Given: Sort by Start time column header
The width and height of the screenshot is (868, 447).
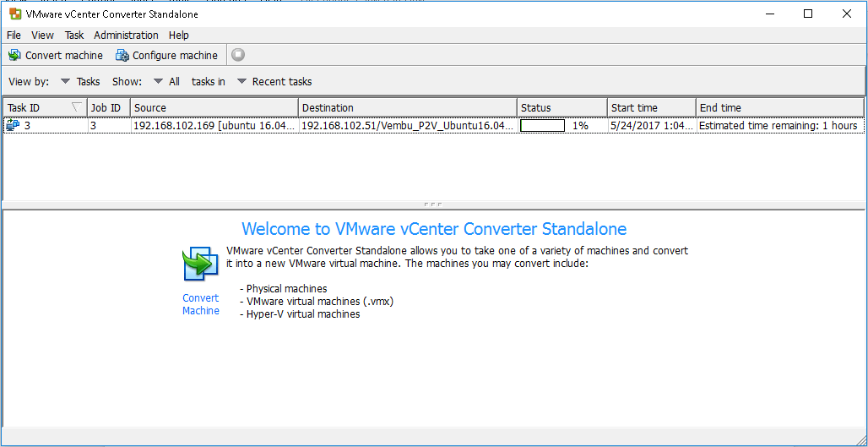Looking at the screenshot, I should (652, 107).
